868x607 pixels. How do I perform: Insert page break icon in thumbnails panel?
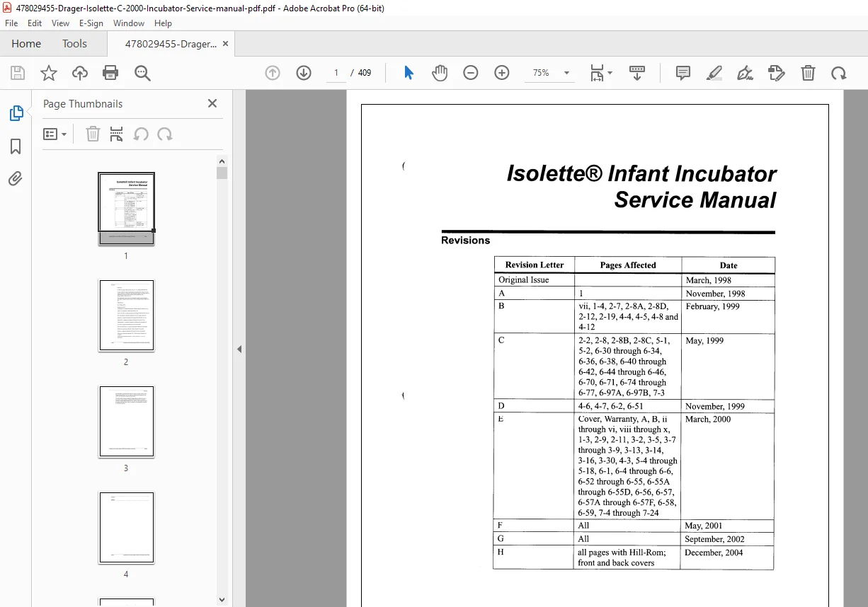click(117, 134)
